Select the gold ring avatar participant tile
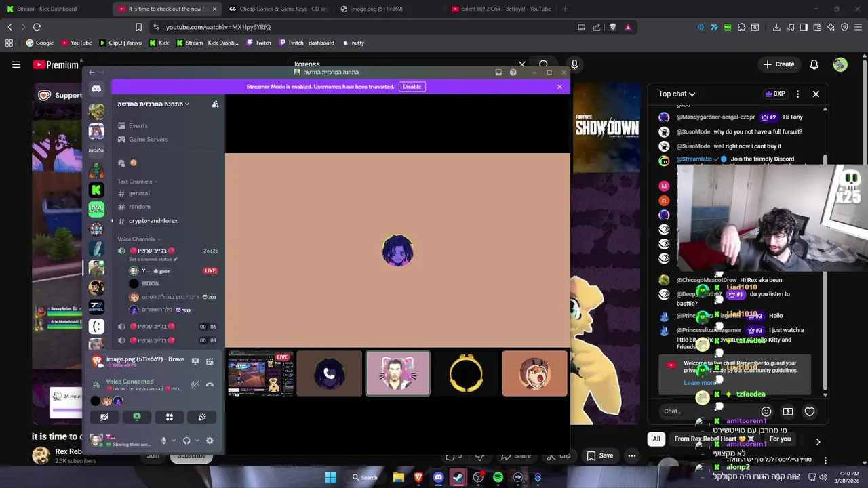868x488 pixels. pos(466,373)
